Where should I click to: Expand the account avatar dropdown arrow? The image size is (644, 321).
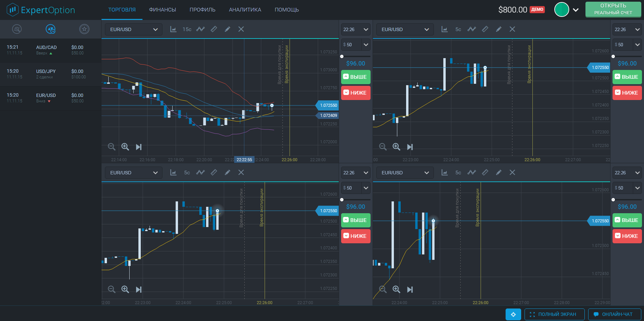pos(576,10)
